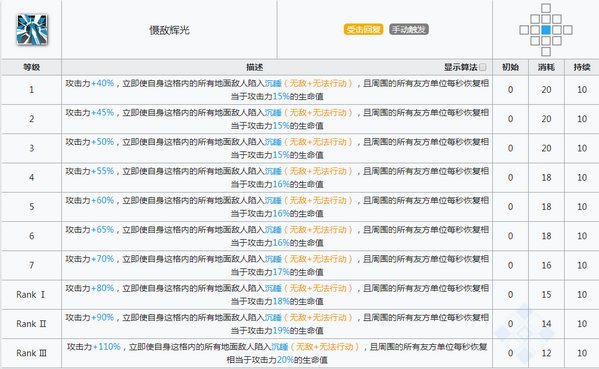599x369 pixels.
Task: Open the 沉睡 link in Rank I row
Action: (273, 288)
